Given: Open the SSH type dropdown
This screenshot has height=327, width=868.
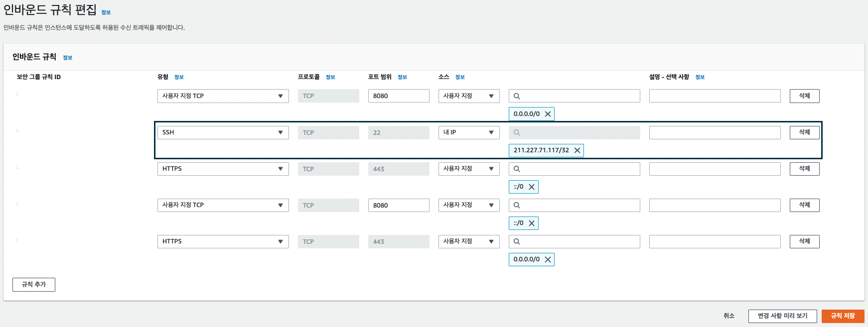Looking at the screenshot, I should (x=223, y=132).
